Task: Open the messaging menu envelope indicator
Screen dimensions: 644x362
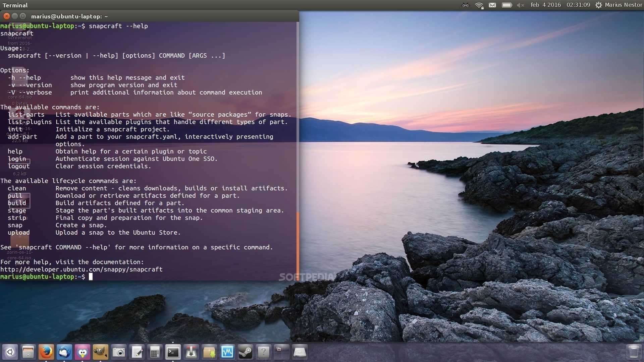Action: [x=492, y=5]
